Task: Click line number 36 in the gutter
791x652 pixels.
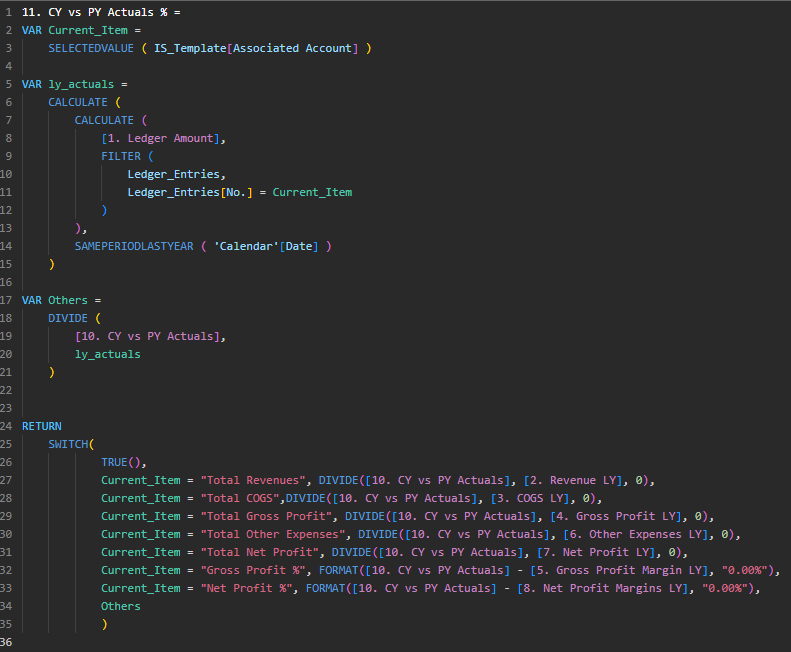Action: pyautogui.click(x=6, y=642)
